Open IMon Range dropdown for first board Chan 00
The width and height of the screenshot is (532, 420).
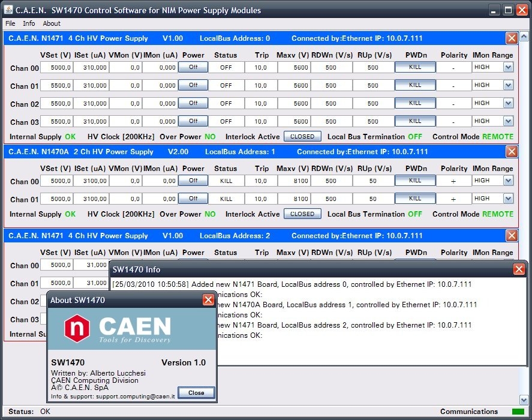coord(508,67)
